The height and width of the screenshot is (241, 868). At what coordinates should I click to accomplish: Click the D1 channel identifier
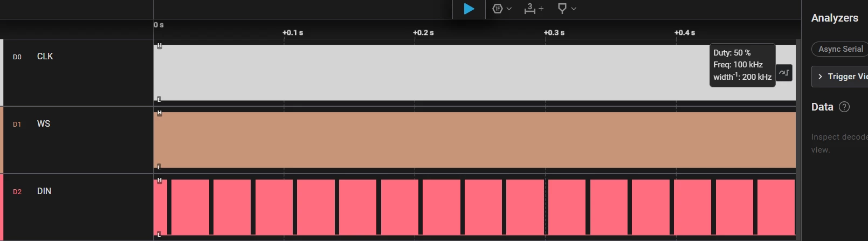[17, 125]
